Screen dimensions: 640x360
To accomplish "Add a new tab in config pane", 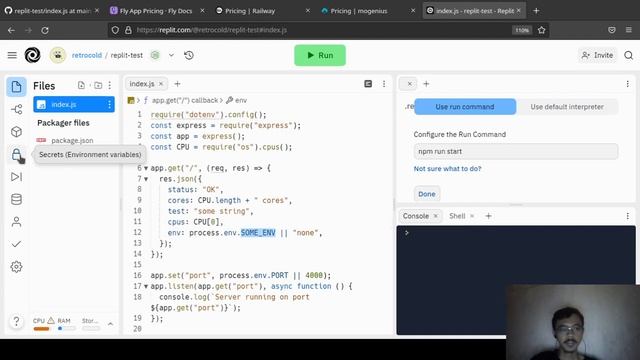I will 426,84.
